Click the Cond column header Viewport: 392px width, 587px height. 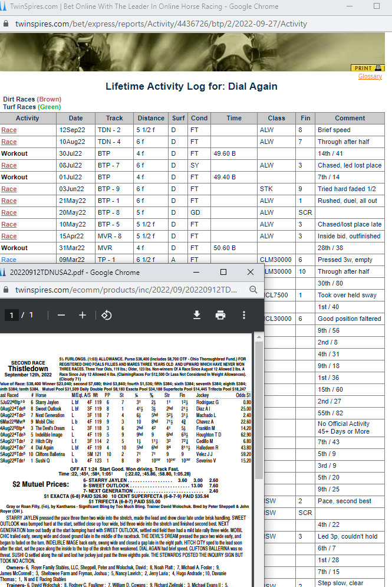199,118
